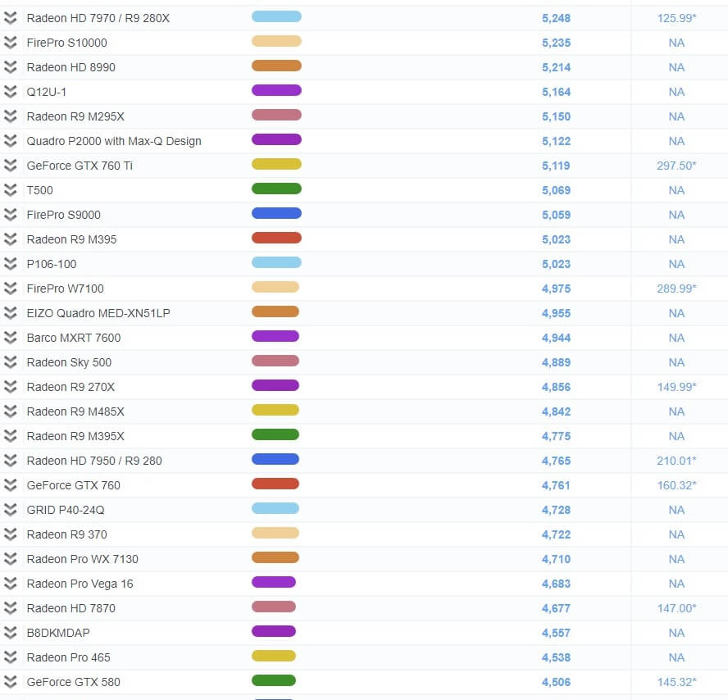Open the Radeon Pro 465 link
Image resolution: width=728 pixels, height=700 pixels.
point(68,657)
